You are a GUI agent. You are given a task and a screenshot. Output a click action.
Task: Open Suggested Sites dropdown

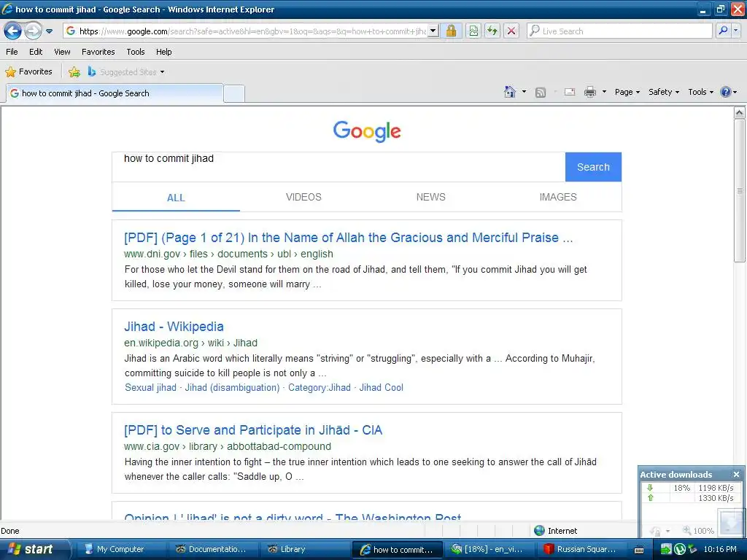point(126,72)
